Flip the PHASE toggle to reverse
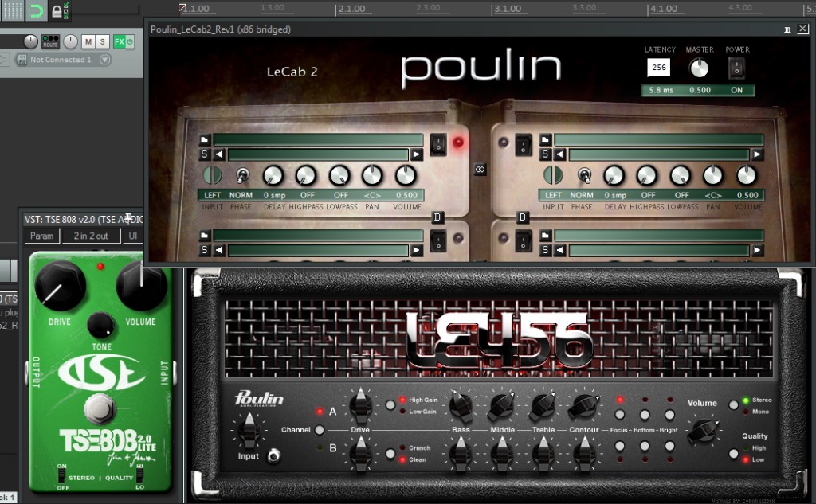Viewport: 816px width, 504px height. click(x=243, y=175)
